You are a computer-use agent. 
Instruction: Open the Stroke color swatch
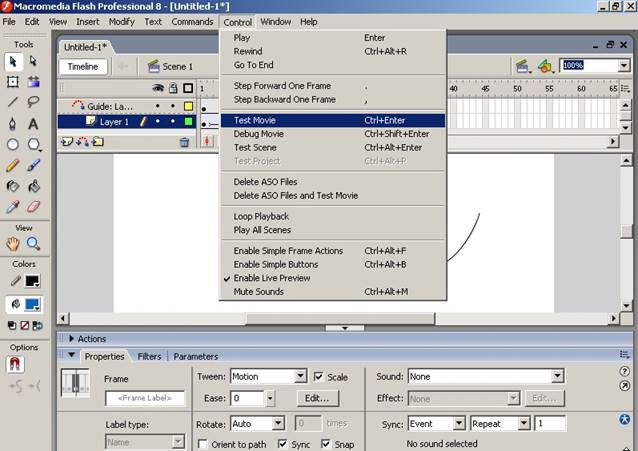[32, 281]
